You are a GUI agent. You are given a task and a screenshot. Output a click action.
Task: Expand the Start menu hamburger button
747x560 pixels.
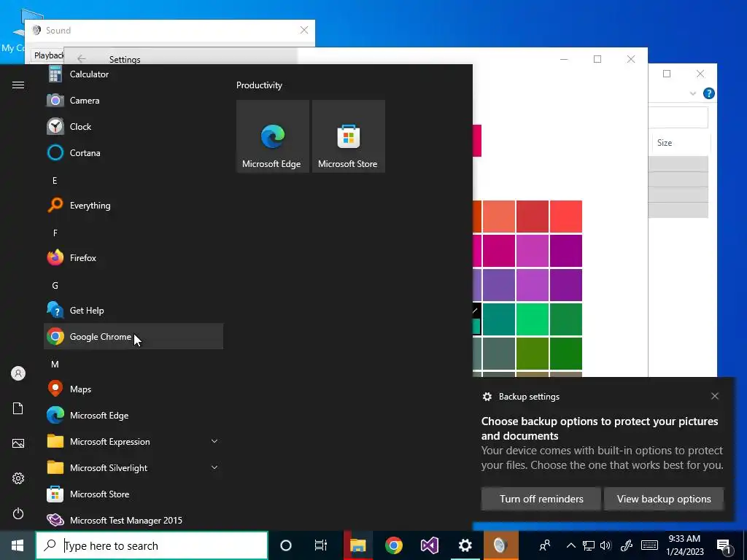(x=18, y=85)
